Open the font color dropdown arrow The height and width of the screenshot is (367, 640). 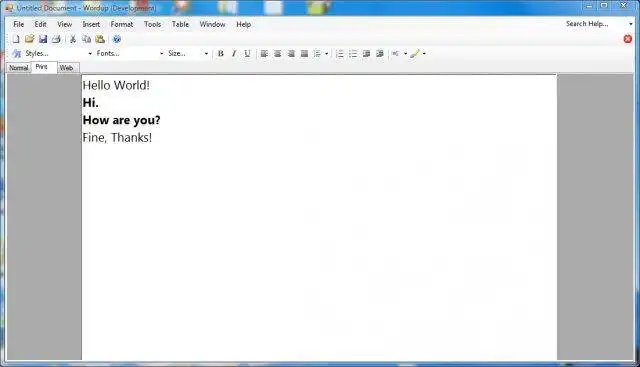click(405, 53)
